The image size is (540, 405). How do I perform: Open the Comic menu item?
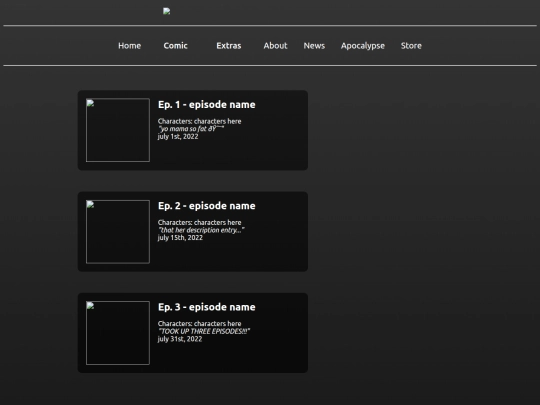pyautogui.click(x=175, y=45)
